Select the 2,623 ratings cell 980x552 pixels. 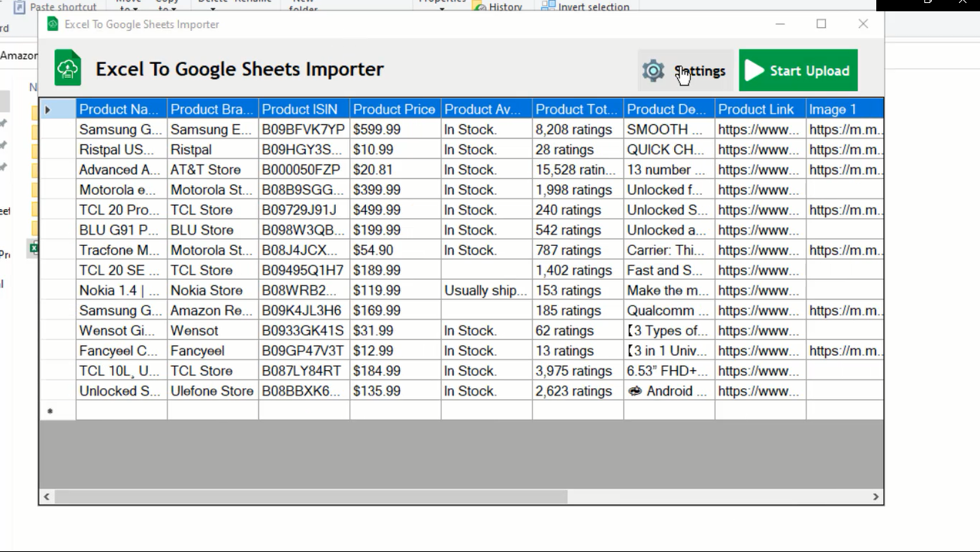pyautogui.click(x=578, y=391)
